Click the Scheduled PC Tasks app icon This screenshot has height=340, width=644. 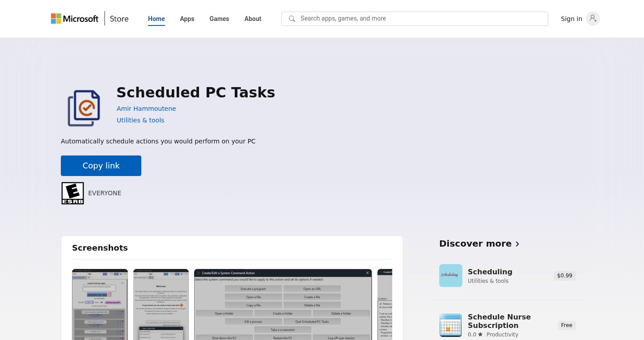pyautogui.click(x=84, y=108)
